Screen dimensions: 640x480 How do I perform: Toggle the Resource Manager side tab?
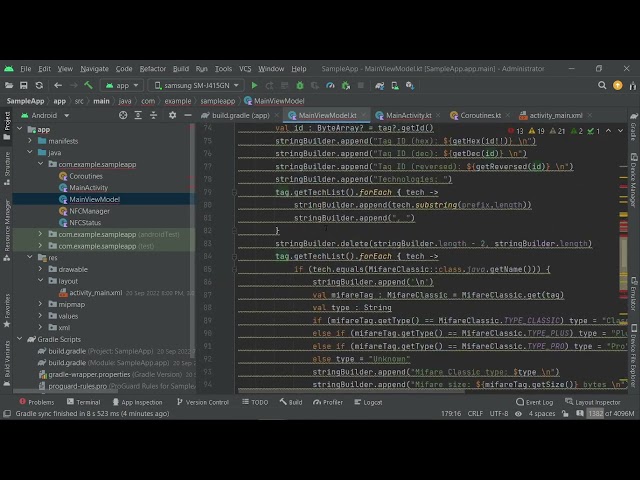point(7,231)
